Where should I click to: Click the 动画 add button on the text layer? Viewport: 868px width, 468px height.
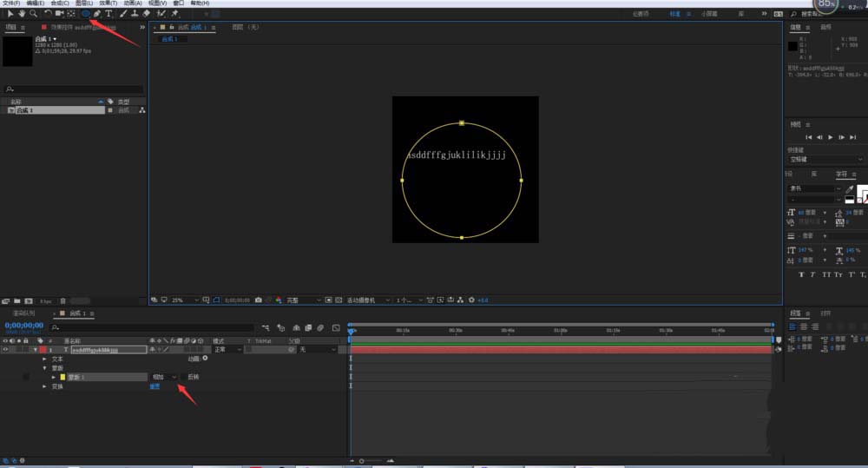(205, 358)
